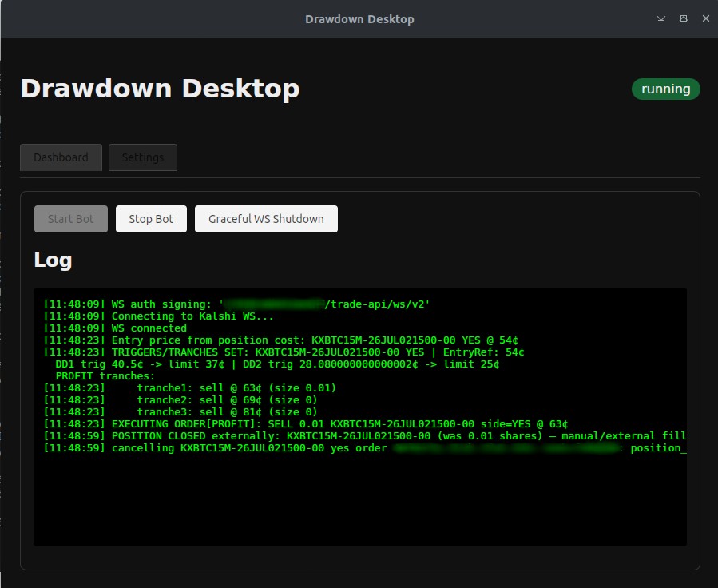The height and width of the screenshot is (588, 718).
Task: Open the Settings tab
Action: (143, 157)
